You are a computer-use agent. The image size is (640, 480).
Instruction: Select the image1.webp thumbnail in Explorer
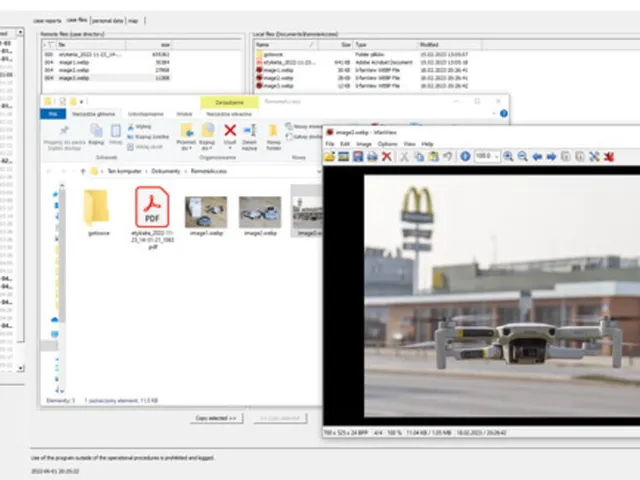(x=206, y=216)
